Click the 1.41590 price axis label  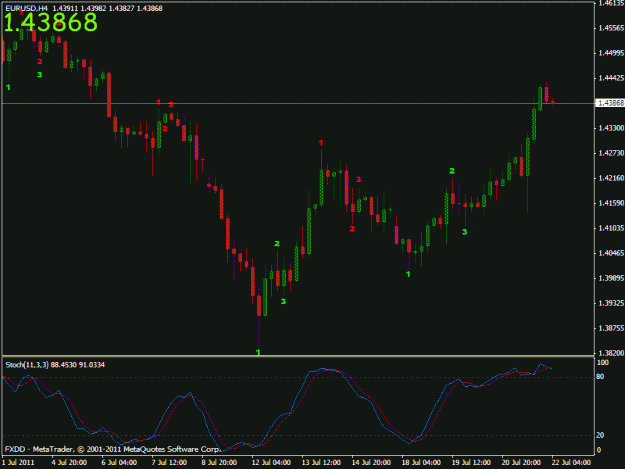coord(611,203)
